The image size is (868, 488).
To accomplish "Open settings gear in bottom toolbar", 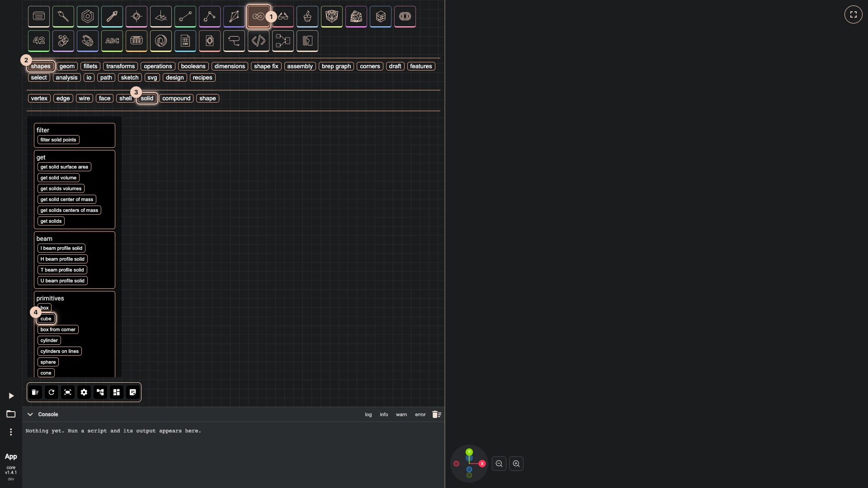I will (x=84, y=392).
